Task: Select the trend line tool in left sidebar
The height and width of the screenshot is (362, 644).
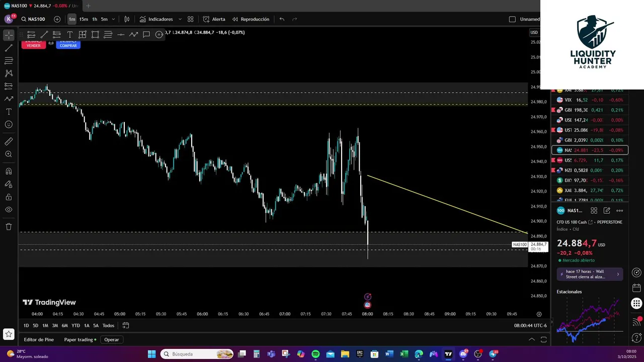Action: (9, 48)
